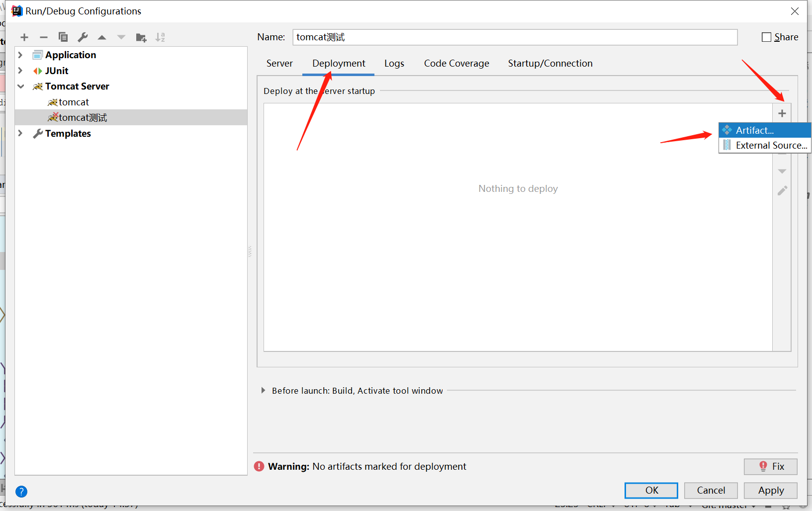This screenshot has height=511, width=812.
Task: Select the Tomcat Server category label
Action: (77, 86)
